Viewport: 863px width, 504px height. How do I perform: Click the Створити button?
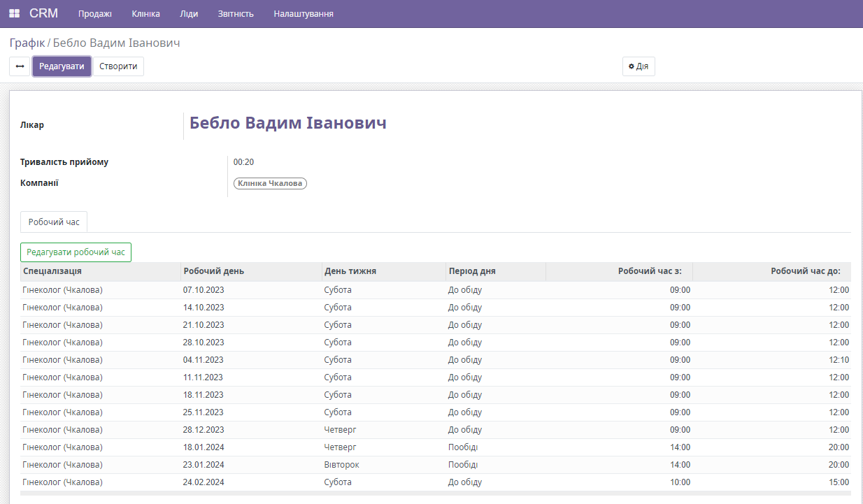click(x=118, y=66)
